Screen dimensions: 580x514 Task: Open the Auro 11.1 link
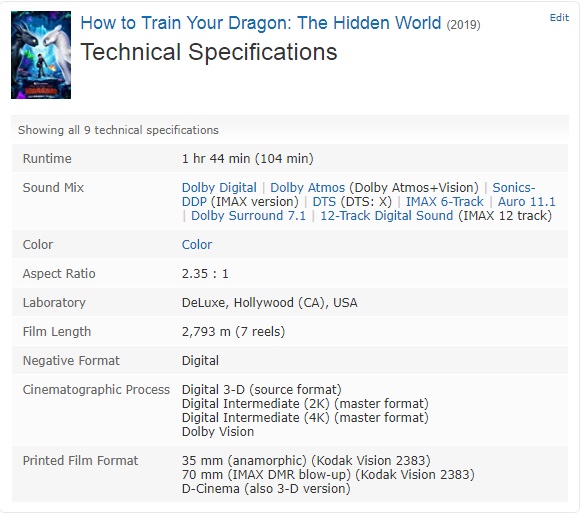coord(526,202)
